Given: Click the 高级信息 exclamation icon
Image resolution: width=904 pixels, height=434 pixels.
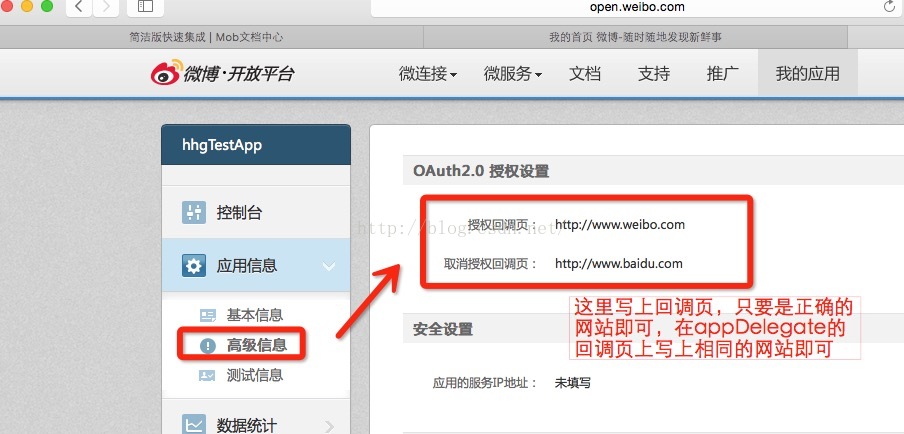Looking at the screenshot, I should tap(208, 346).
